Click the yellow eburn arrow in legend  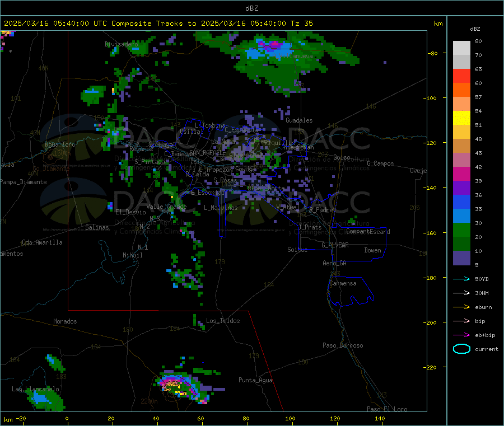click(x=461, y=307)
